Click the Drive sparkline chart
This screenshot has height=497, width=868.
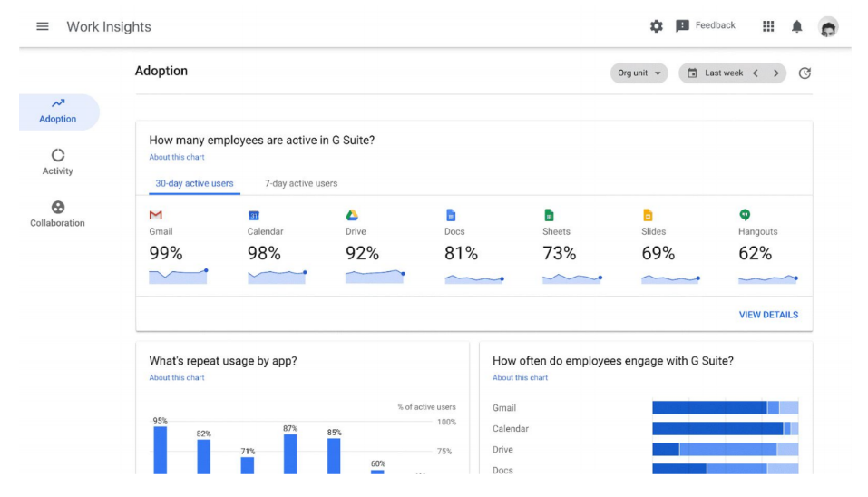375,277
